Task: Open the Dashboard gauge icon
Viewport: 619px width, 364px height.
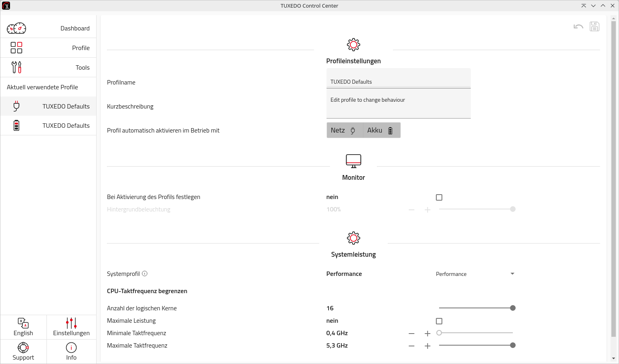Action: point(16,28)
